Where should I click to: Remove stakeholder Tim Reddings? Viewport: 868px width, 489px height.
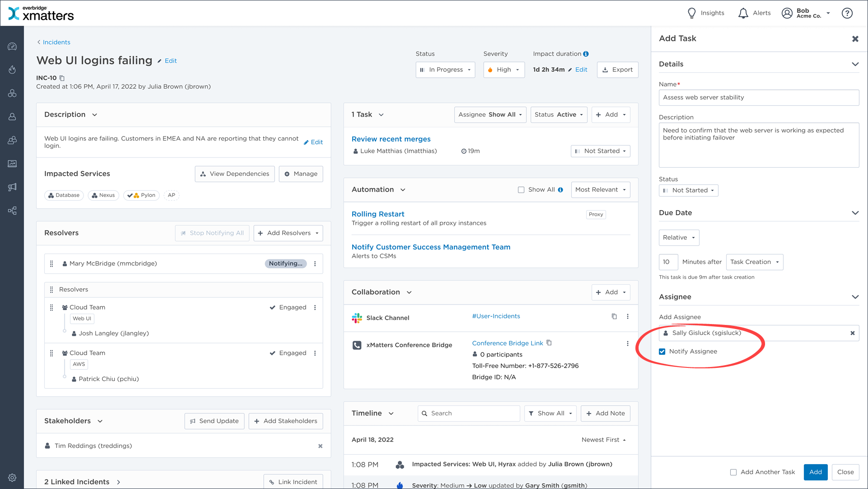click(320, 446)
